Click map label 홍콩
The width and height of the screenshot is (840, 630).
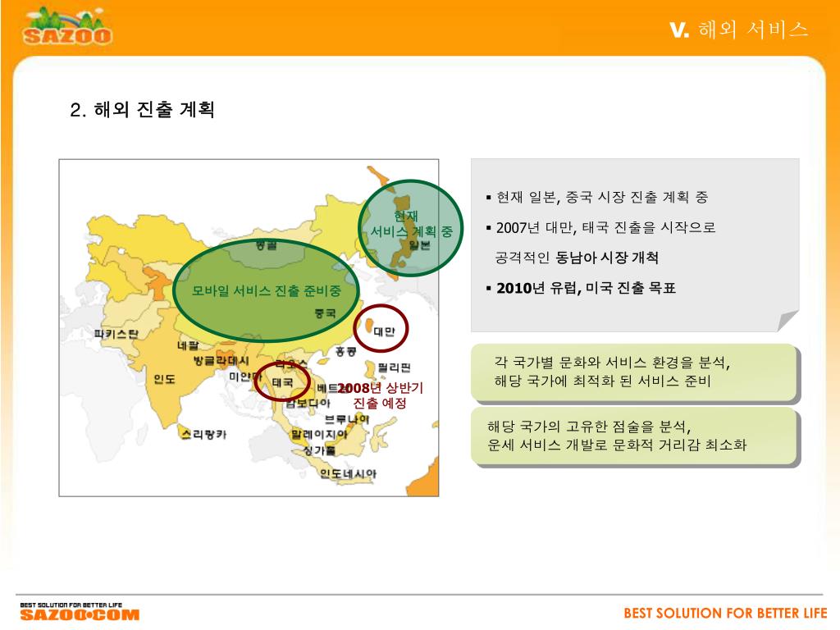pyautogui.click(x=345, y=351)
